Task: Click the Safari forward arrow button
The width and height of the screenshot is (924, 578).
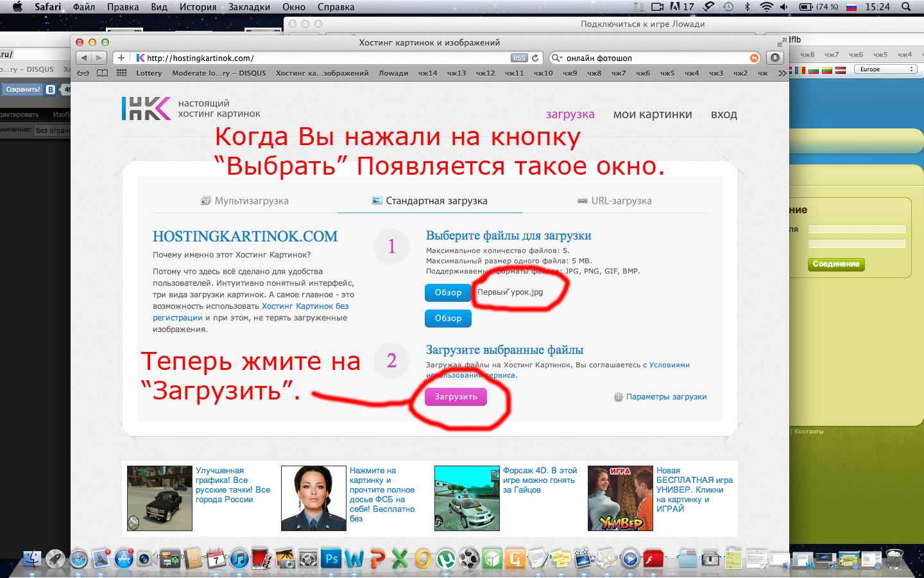Action: point(99,58)
